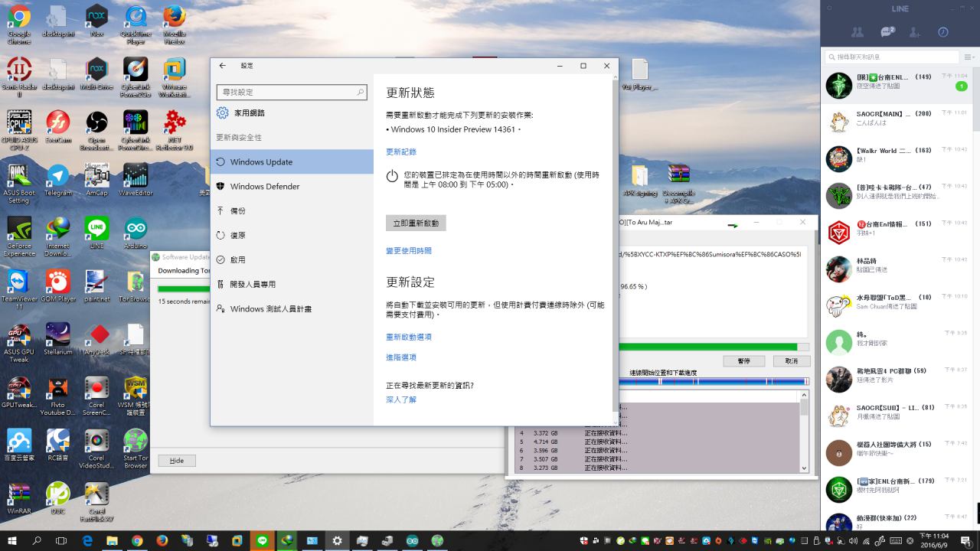Open the LINE chats tab with unread badge
Viewport: 980px width, 551px height.
point(887,32)
